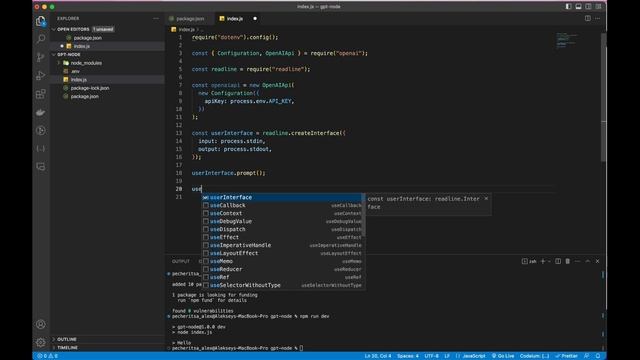640x360 pixels.
Task: Open index.js in GPT-NODE tree
Action: coord(78,80)
